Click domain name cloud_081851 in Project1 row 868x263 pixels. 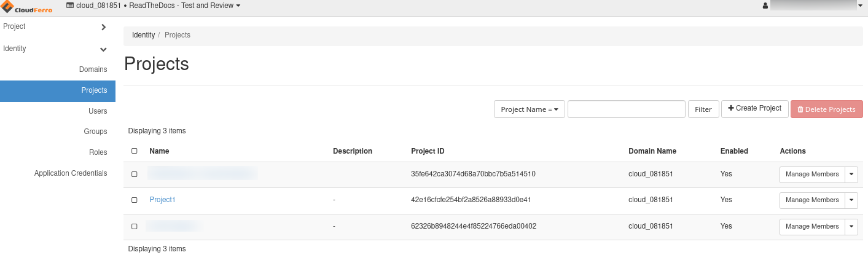pyautogui.click(x=651, y=200)
